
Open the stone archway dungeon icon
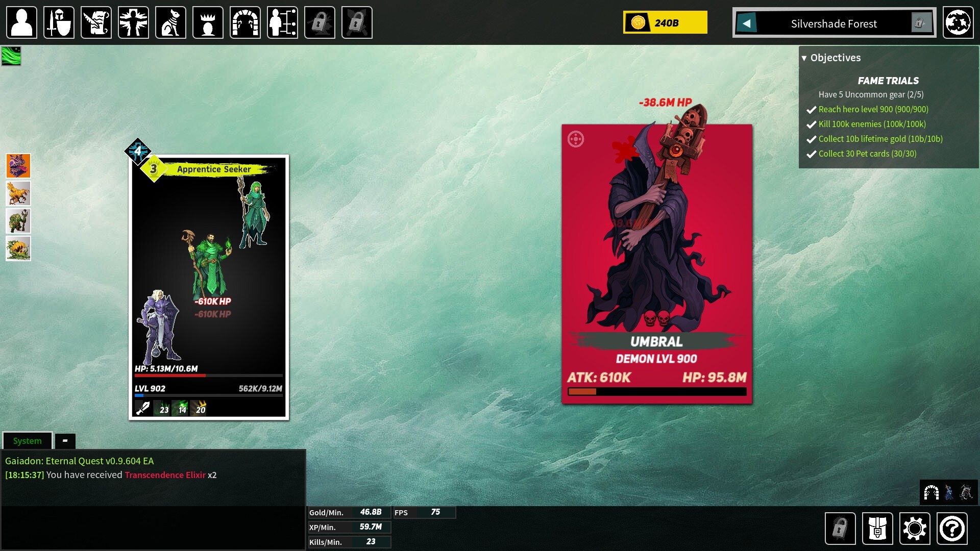245,22
